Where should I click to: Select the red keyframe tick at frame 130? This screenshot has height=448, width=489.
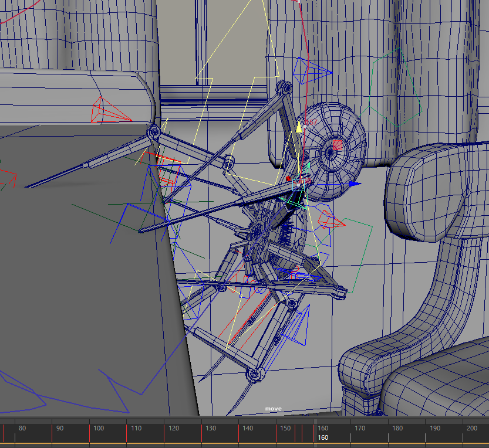point(201,432)
